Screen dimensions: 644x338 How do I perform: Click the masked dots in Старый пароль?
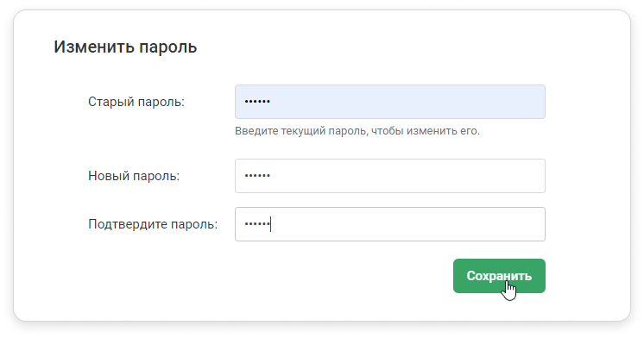click(257, 102)
